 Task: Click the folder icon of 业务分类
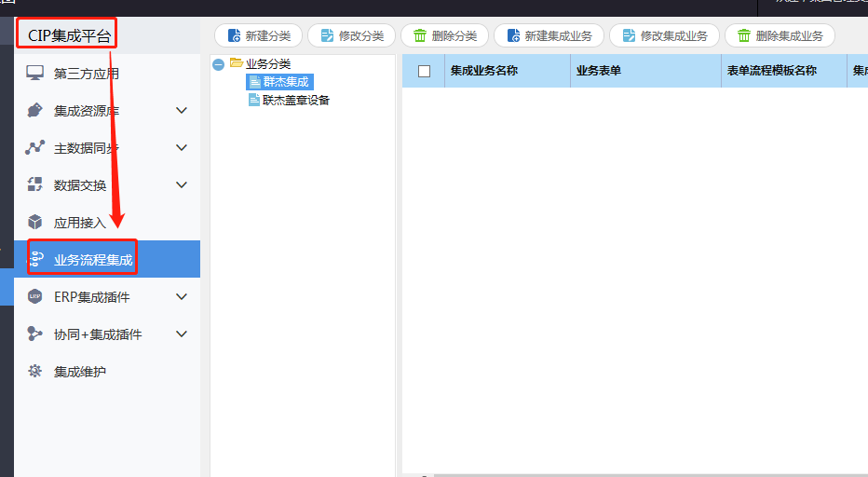(x=237, y=62)
